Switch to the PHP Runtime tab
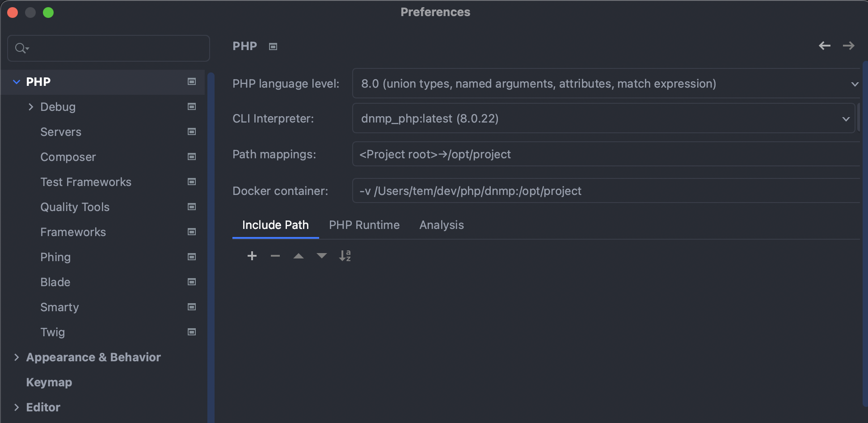 [364, 225]
